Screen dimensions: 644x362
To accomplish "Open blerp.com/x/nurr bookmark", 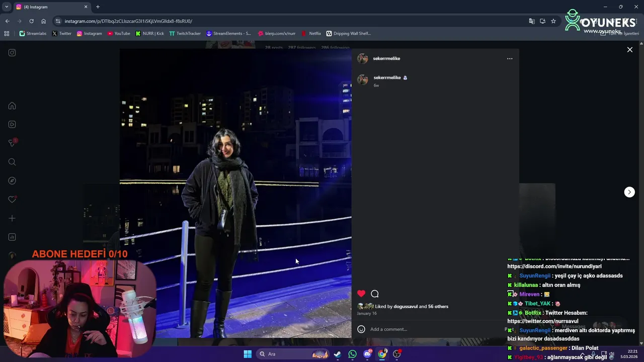I will 276,34.
